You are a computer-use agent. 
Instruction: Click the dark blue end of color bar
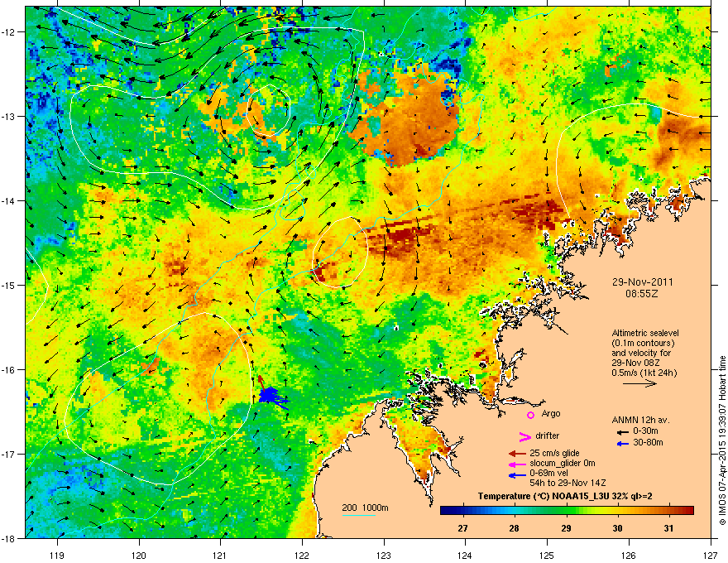coord(446,511)
